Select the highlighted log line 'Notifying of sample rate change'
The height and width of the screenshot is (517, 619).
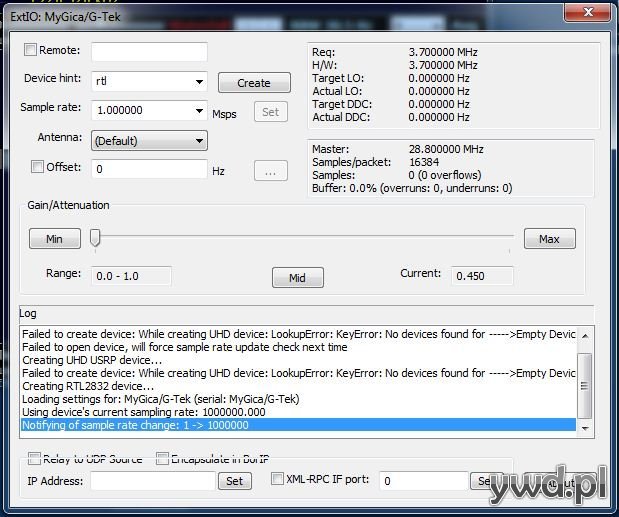tap(298, 425)
